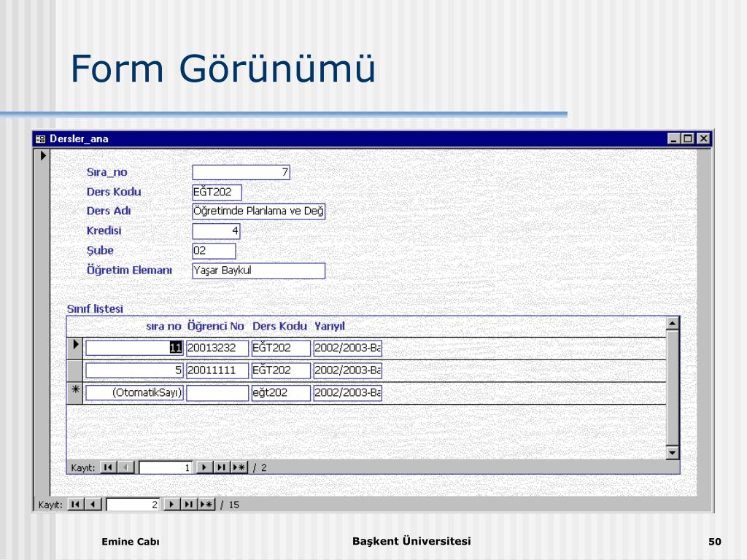Maximize the Dersler_ana window
Viewport: 747px width, 560px height.
(x=687, y=139)
